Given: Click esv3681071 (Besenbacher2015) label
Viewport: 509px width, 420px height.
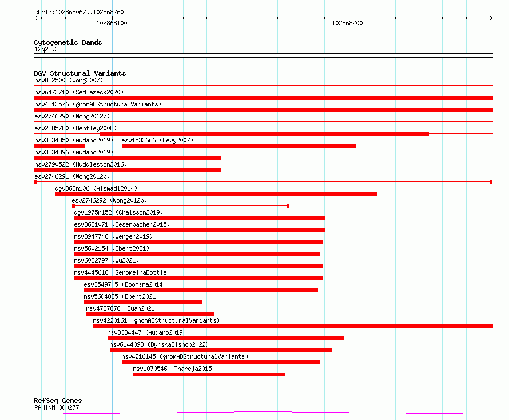Looking at the screenshot, I should 122,224.
